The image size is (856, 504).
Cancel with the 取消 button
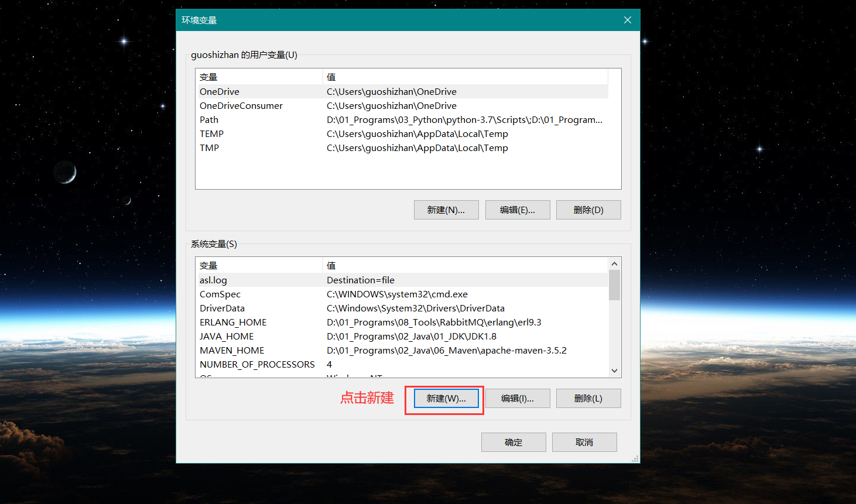(x=584, y=443)
